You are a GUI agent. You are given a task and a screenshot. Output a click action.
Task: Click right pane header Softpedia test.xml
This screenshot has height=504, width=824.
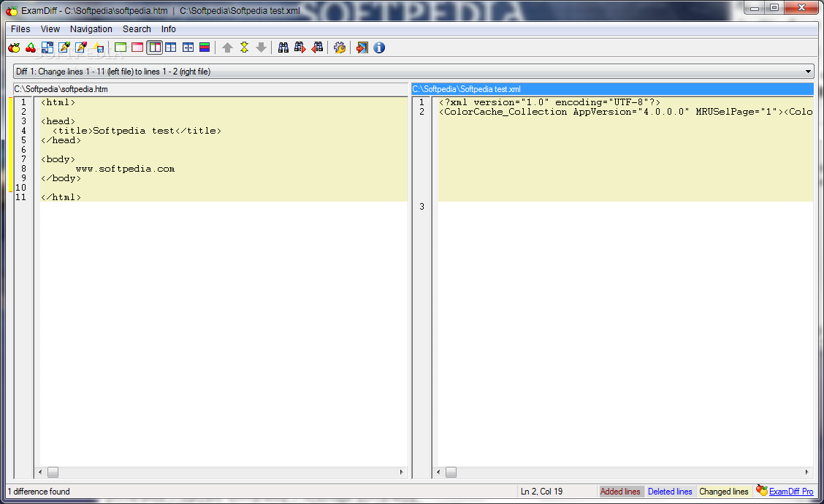(x=612, y=89)
